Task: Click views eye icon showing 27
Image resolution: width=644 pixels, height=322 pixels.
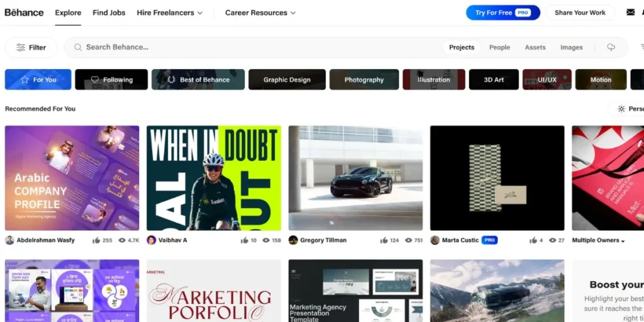Action: coord(552,240)
